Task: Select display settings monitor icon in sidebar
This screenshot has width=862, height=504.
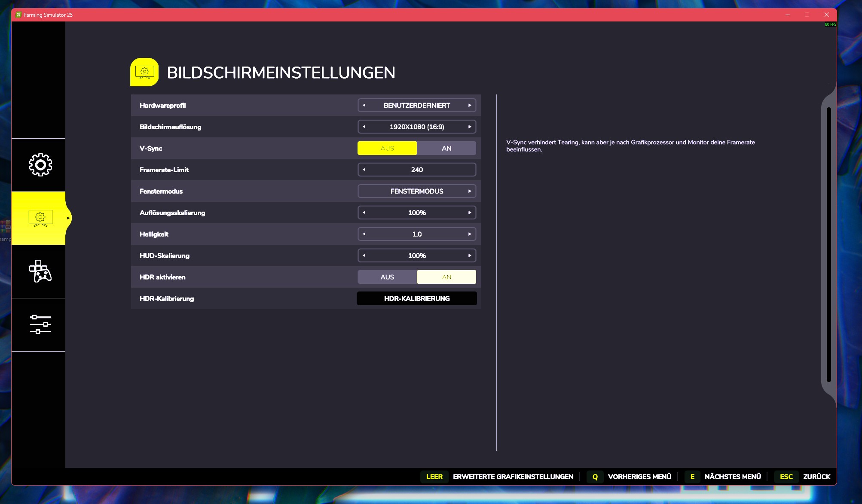Action: (40, 218)
